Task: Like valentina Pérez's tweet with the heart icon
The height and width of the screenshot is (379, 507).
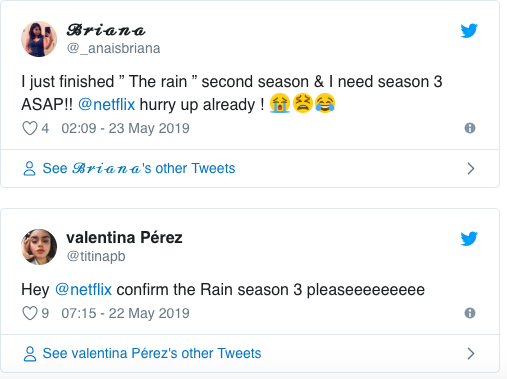Action: (x=30, y=313)
